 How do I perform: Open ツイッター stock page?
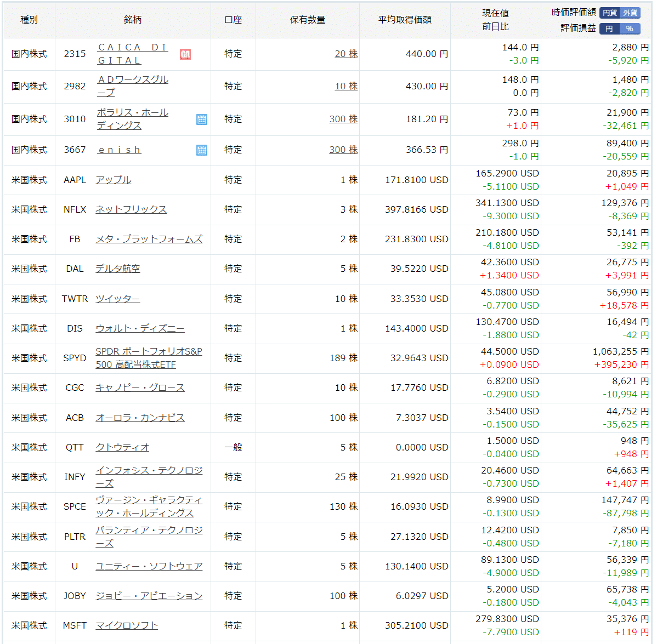[118, 299]
